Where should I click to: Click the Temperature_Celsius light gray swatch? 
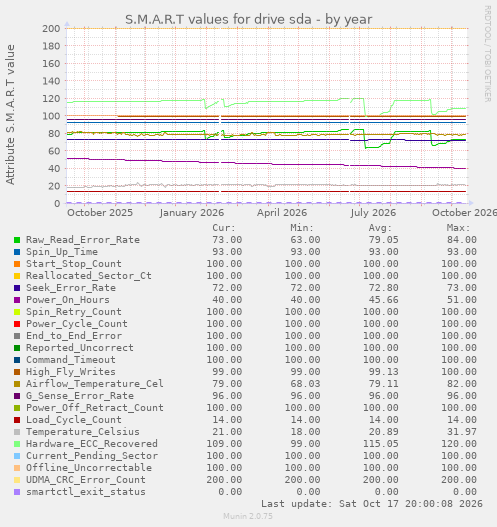coord(17,432)
